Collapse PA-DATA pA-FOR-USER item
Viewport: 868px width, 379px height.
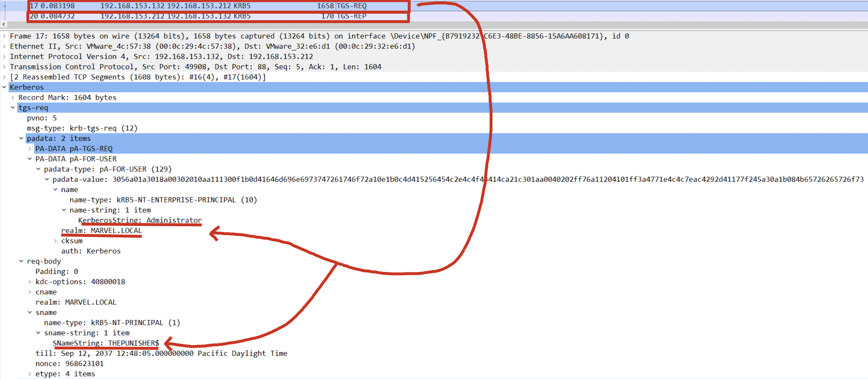click(30, 159)
